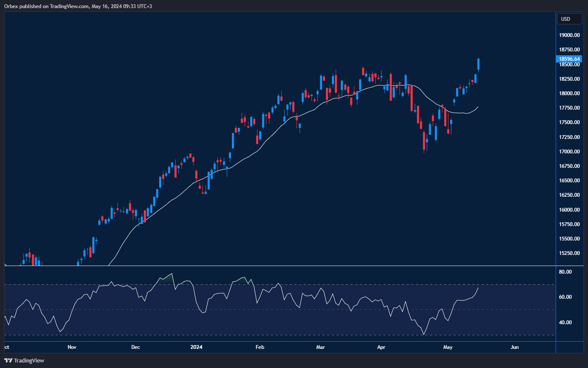Select the latest blue candle near 18596
Image resolution: width=588 pixels, height=368 pixels.
(479, 64)
